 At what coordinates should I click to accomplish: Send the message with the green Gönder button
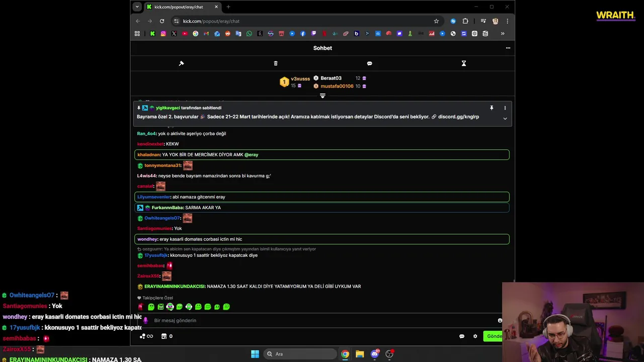point(493,336)
